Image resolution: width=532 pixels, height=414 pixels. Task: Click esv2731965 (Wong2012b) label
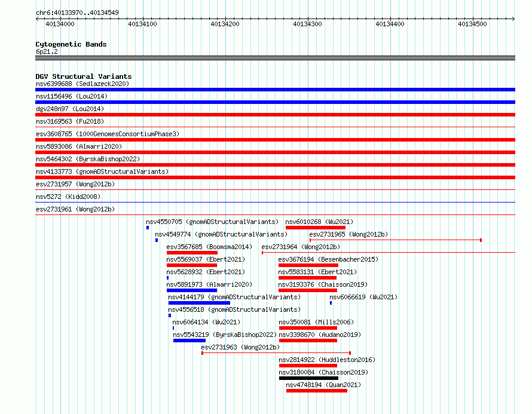(x=348, y=234)
